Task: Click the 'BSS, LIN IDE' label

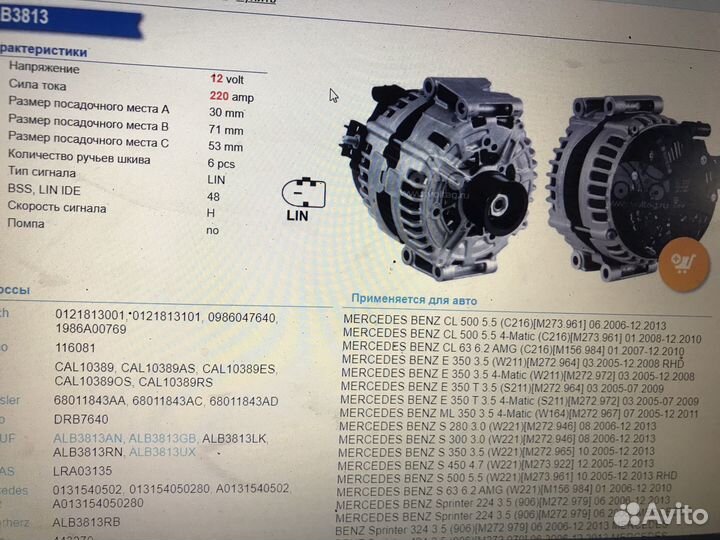Action: (44, 190)
